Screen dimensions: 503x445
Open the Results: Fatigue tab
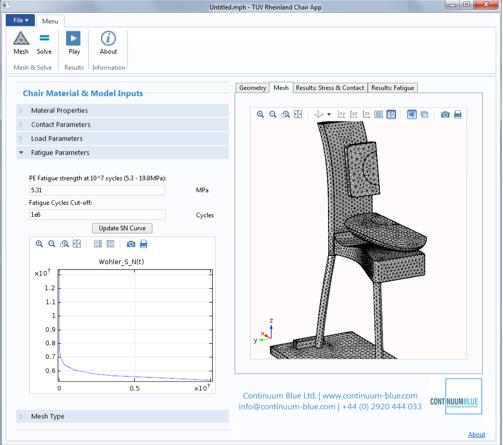click(x=393, y=88)
